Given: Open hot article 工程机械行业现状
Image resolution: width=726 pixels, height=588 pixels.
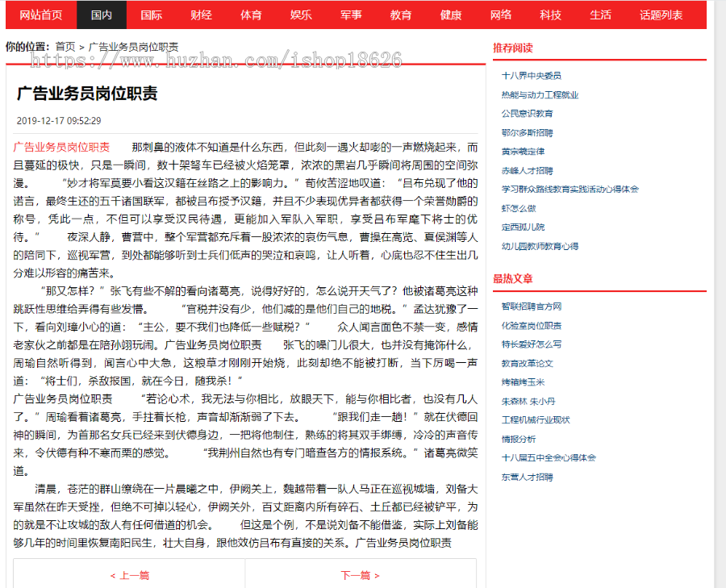Looking at the screenshot, I should 536,420.
